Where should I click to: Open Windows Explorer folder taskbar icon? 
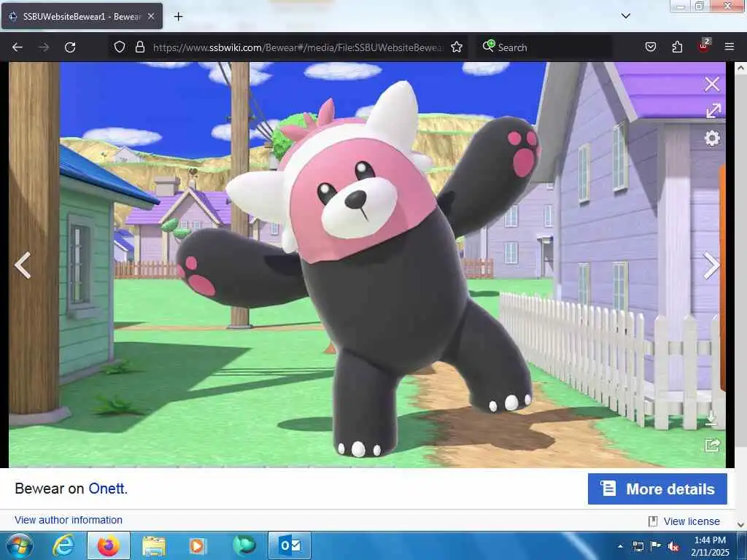point(153,545)
